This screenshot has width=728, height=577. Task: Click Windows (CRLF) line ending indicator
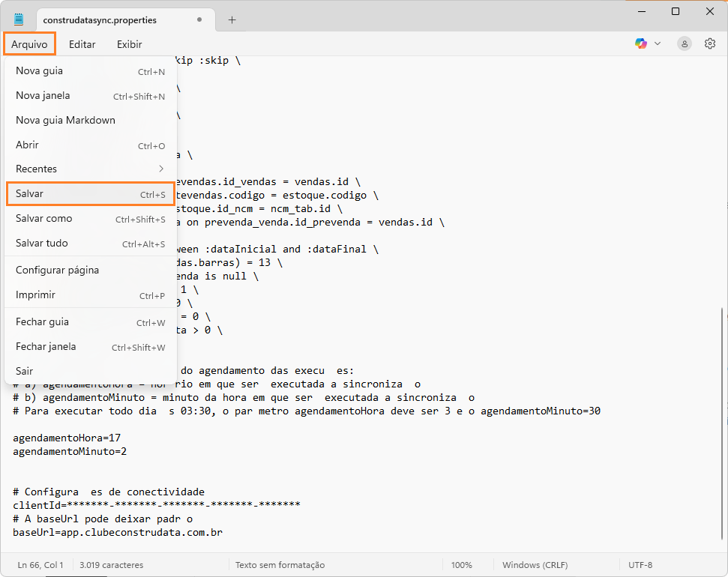point(535,565)
